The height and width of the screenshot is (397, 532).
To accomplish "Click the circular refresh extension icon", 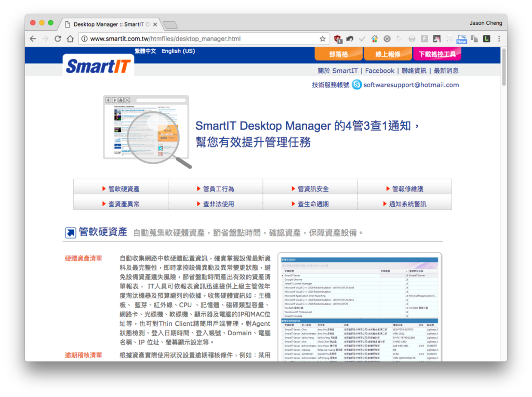I will tap(387, 38).
